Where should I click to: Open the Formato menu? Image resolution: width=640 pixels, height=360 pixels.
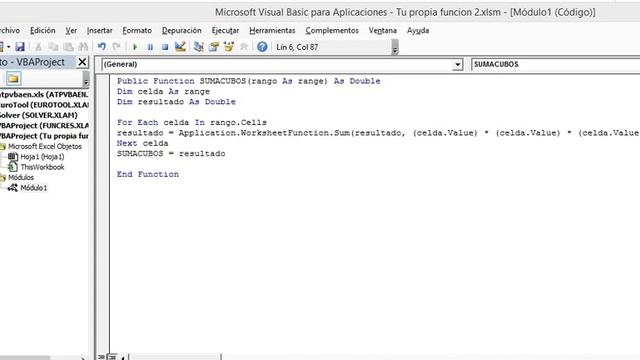click(x=137, y=31)
